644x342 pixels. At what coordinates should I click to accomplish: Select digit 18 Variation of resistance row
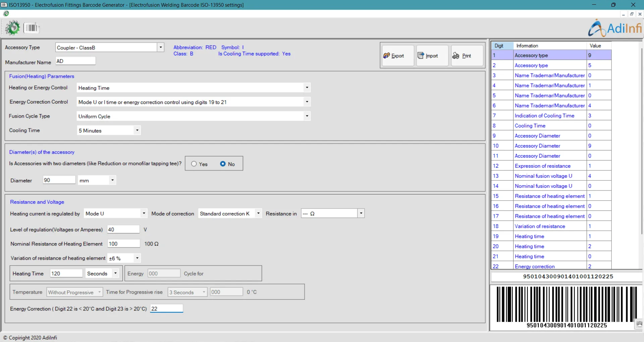coord(551,226)
